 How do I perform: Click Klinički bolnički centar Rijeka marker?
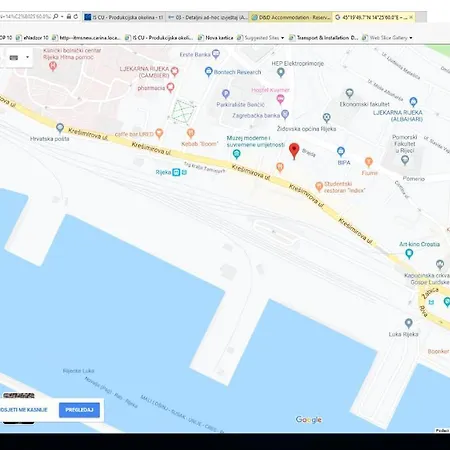coord(53,66)
